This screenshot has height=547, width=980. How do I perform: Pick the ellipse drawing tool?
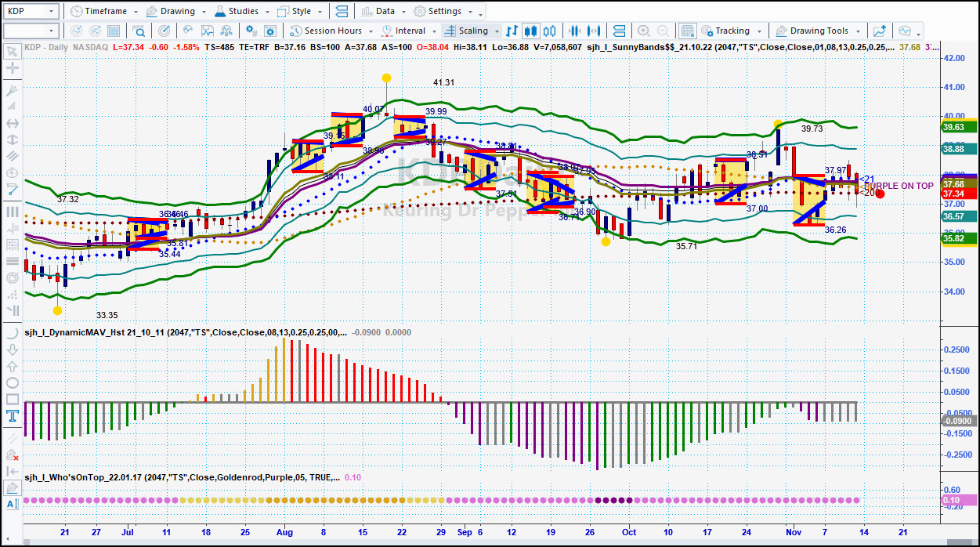13,383
